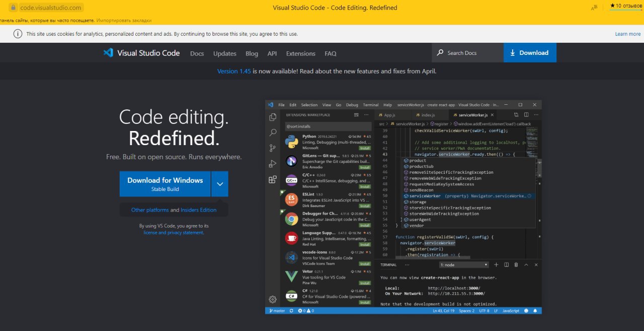Open Search icon in screenshot's activity bar
Image resolution: width=644 pixels, height=331 pixels.
point(273,133)
